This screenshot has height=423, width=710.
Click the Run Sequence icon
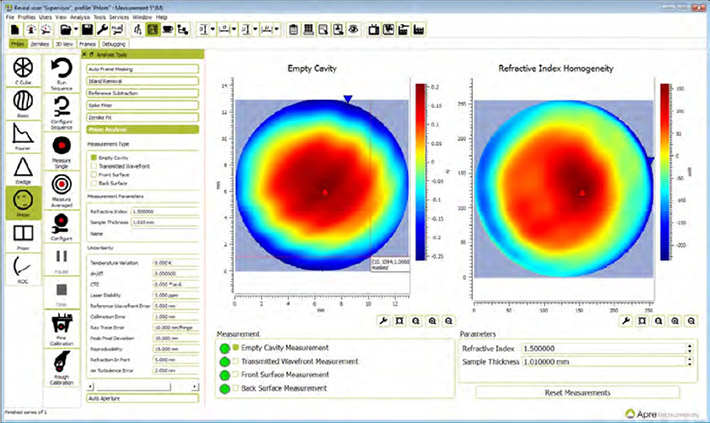point(62,73)
